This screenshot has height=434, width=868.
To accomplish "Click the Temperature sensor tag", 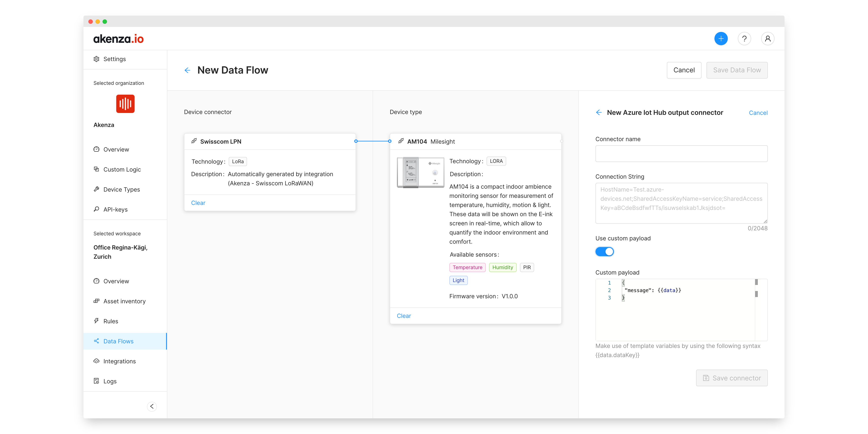I will pos(467,267).
